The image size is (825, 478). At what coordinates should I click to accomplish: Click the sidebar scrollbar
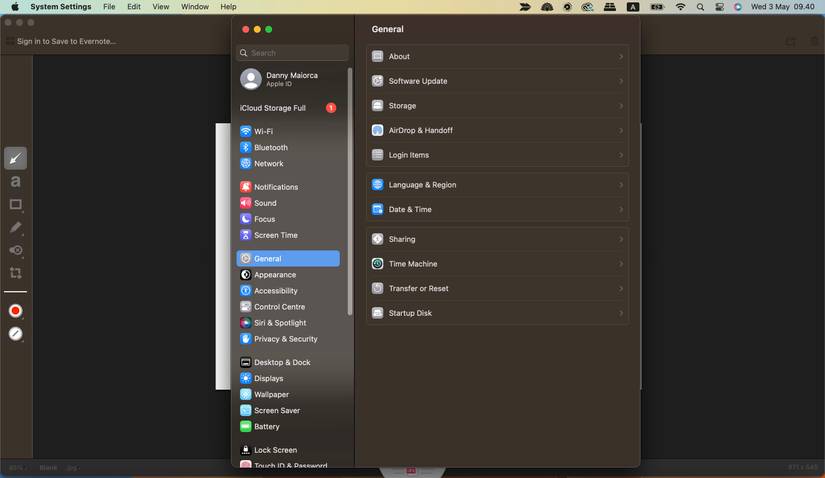pyautogui.click(x=349, y=192)
